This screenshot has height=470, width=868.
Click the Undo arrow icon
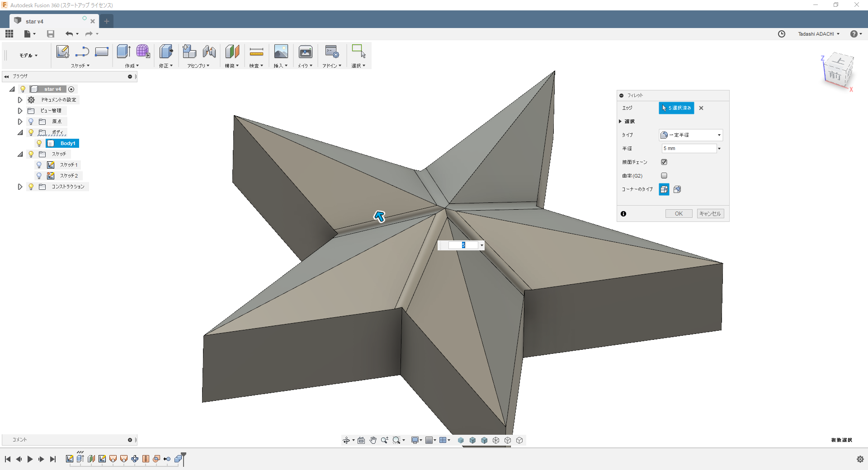(x=69, y=34)
